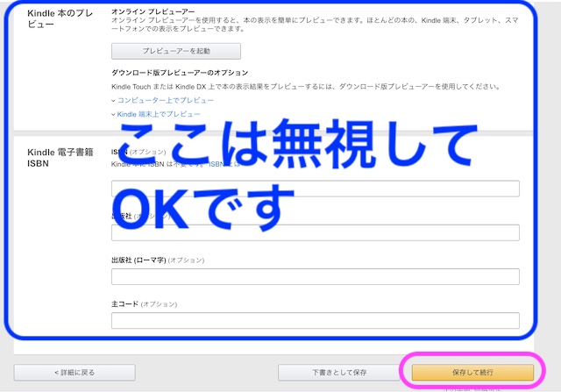
Task: Click the プレビューアーを起動 button
Action: (x=176, y=52)
